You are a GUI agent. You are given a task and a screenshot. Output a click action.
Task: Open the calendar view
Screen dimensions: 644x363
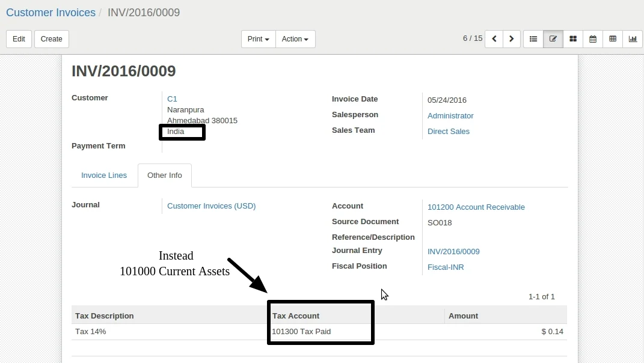pos(592,38)
